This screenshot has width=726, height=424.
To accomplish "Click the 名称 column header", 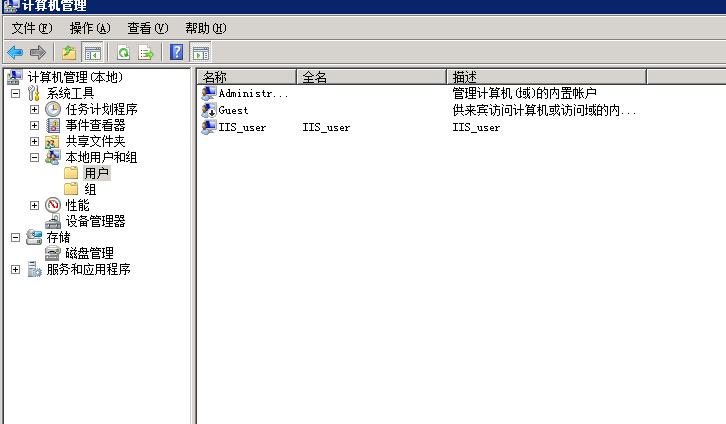I will click(x=246, y=77).
